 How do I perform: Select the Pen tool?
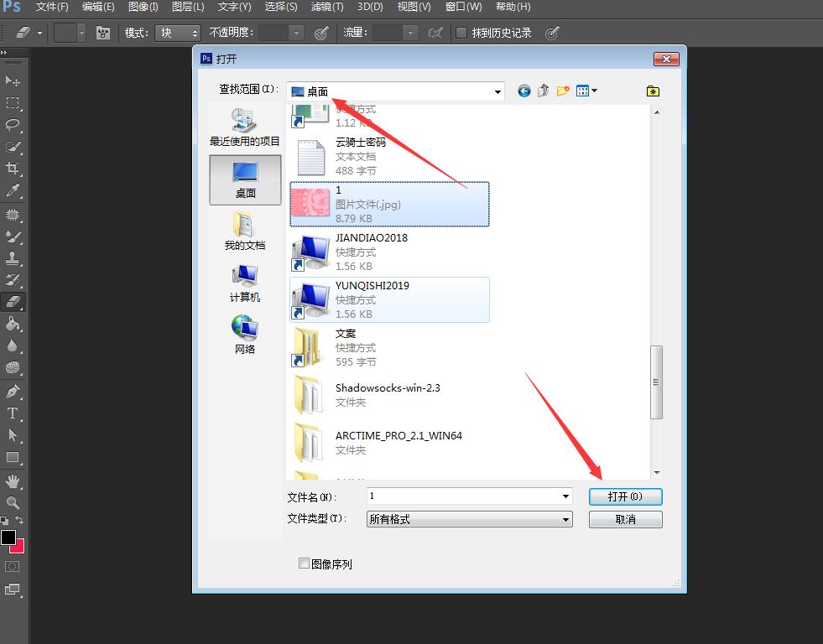12,392
